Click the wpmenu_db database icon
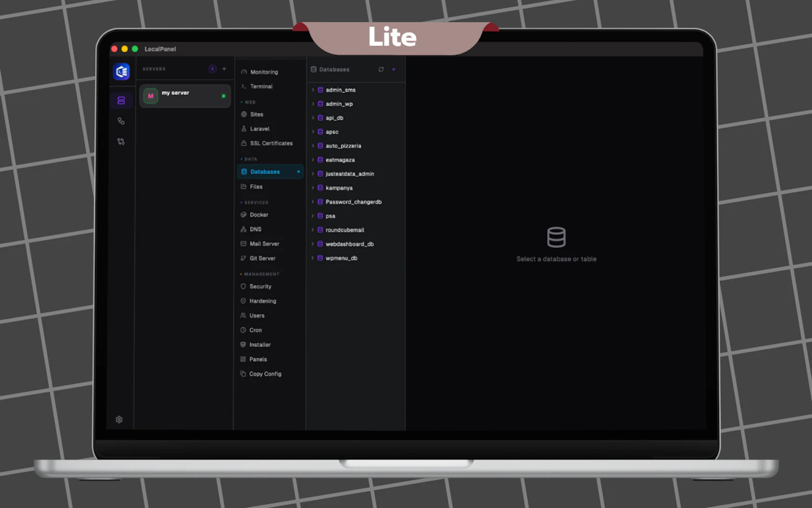The image size is (812, 508). (320, 258)
